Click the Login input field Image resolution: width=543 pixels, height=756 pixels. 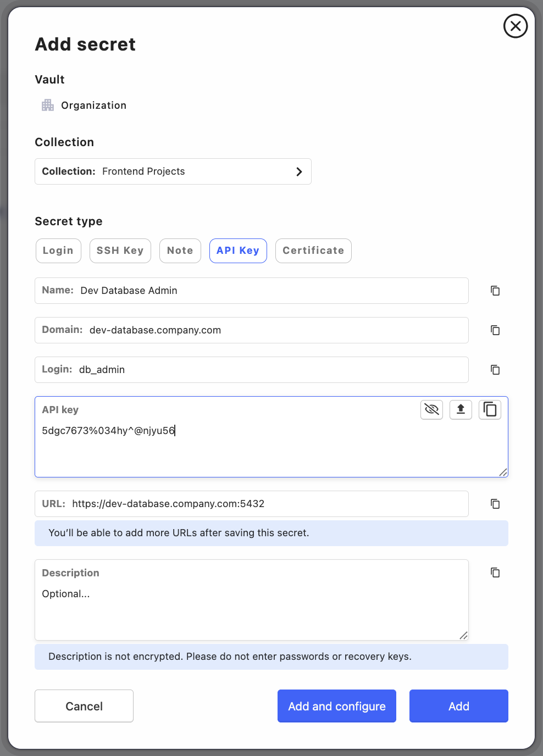[252, 370]
